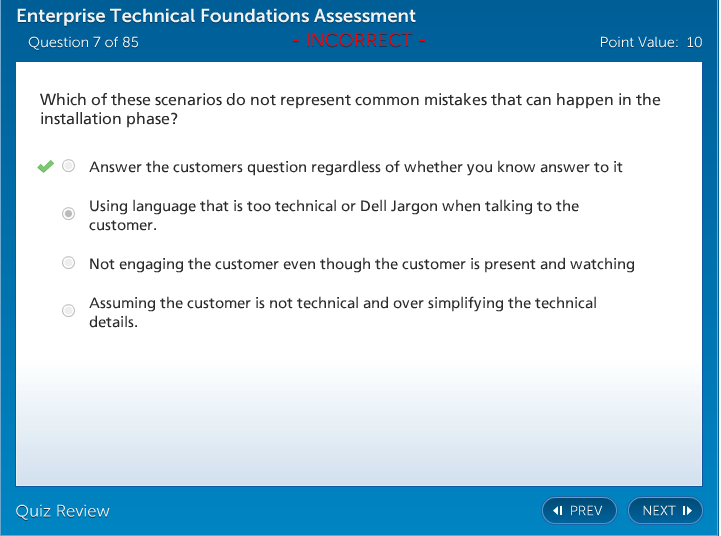Click the 'Answer the customers question regardless' option text
The width and height of the screenshot is (721, 536).
click(x=355, y=167)
